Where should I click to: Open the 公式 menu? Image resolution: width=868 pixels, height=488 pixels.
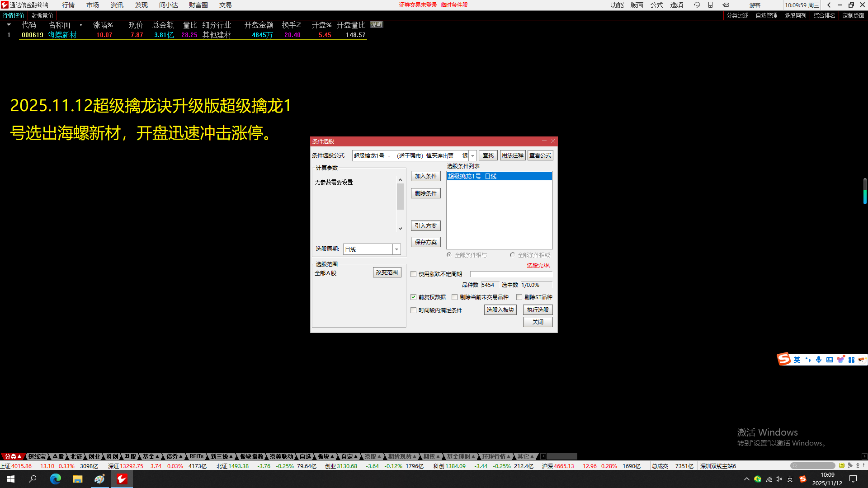(x=656, y=5)
